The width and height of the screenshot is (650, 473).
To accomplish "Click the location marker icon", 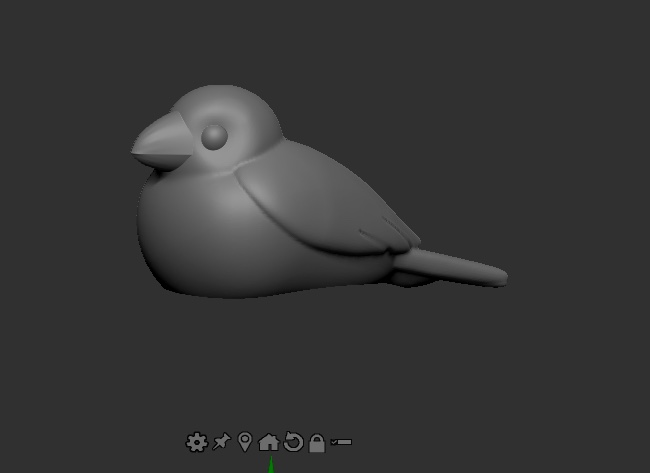I will click(245, 442).
